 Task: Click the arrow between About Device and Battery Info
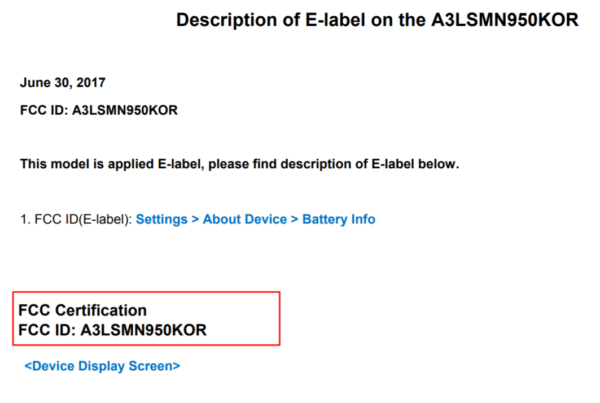click(293, 218)
